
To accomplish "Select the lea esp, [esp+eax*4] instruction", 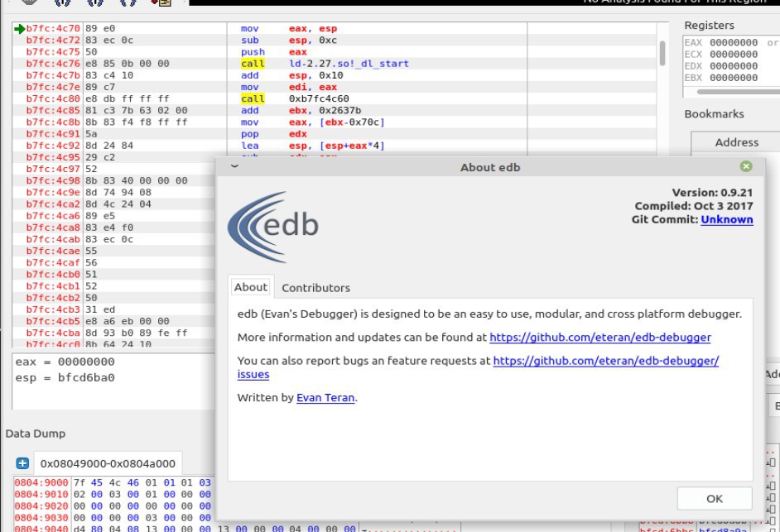I will tap(313, 146).
